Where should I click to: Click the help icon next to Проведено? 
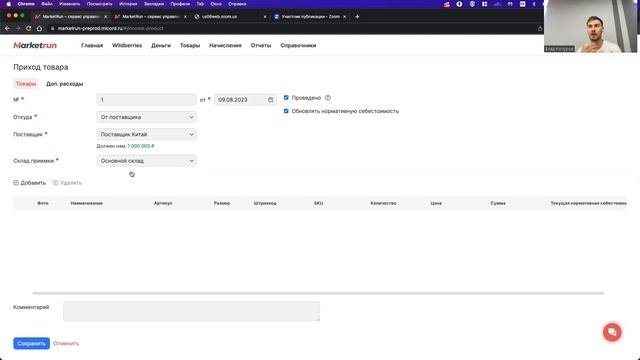(x=328, y=98)
